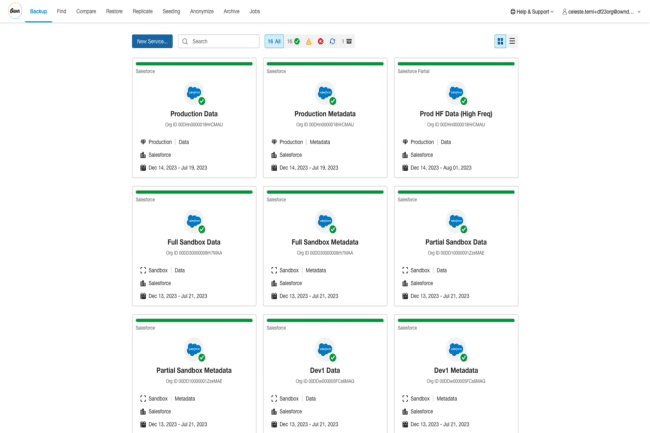Click the calendar icon on Dev1 Metadata card
This screenshot has width=650, height=433.
click(405, 424)
